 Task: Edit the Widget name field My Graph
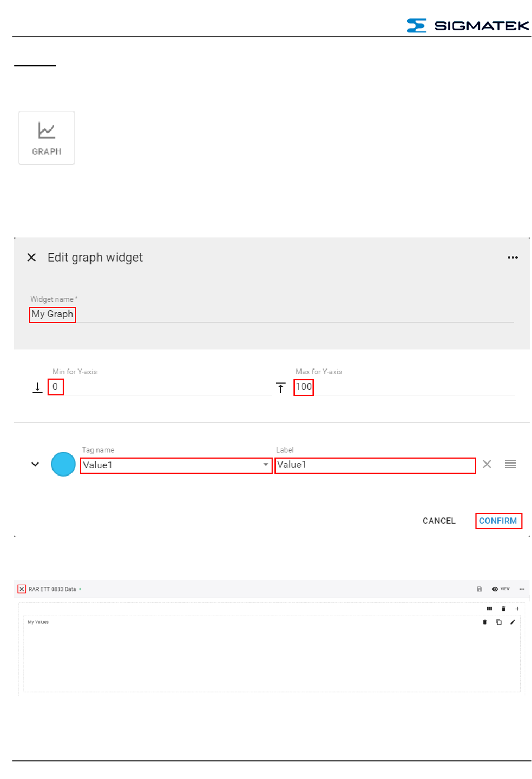pos(272,314)
